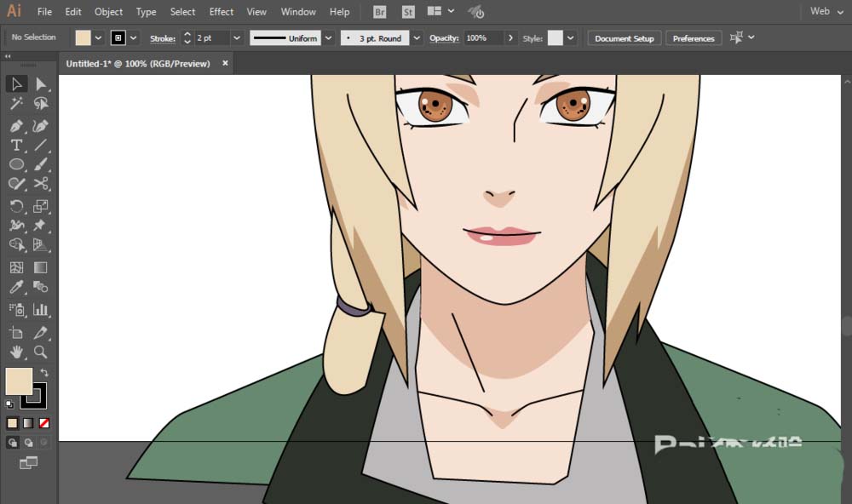Image resolution: width=852 pixels, height=504 pixels.
Task: Open the Web workspace switcher
Action: (826, 11)
